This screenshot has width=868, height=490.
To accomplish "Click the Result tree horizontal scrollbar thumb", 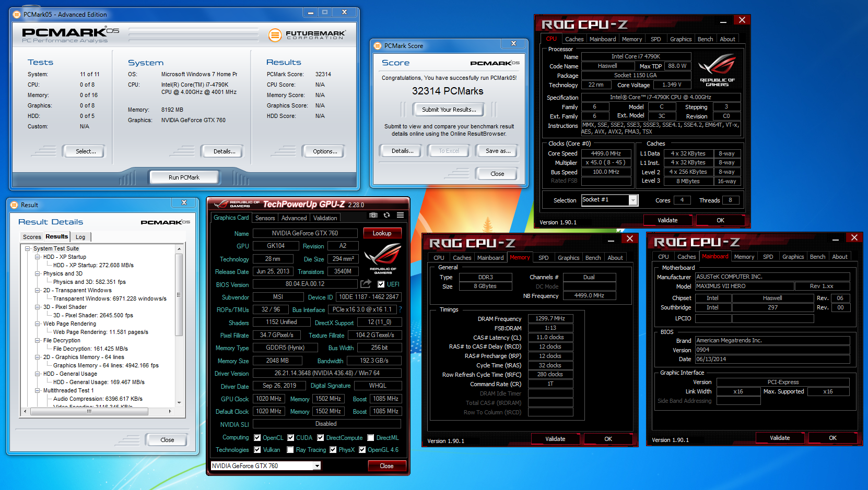I will click(x=89, y=411).
